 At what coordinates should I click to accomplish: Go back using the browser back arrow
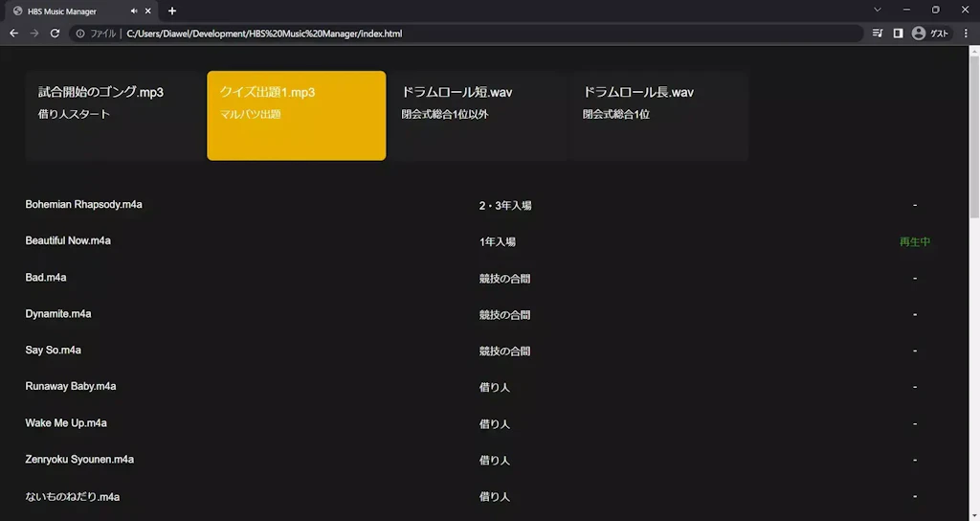point(13,34)
